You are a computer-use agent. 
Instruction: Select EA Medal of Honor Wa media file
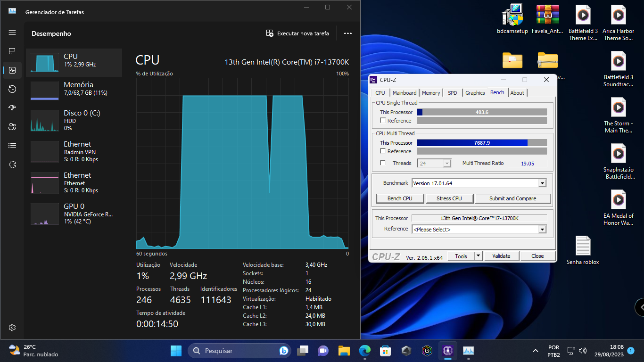click(x=619, y=208)
